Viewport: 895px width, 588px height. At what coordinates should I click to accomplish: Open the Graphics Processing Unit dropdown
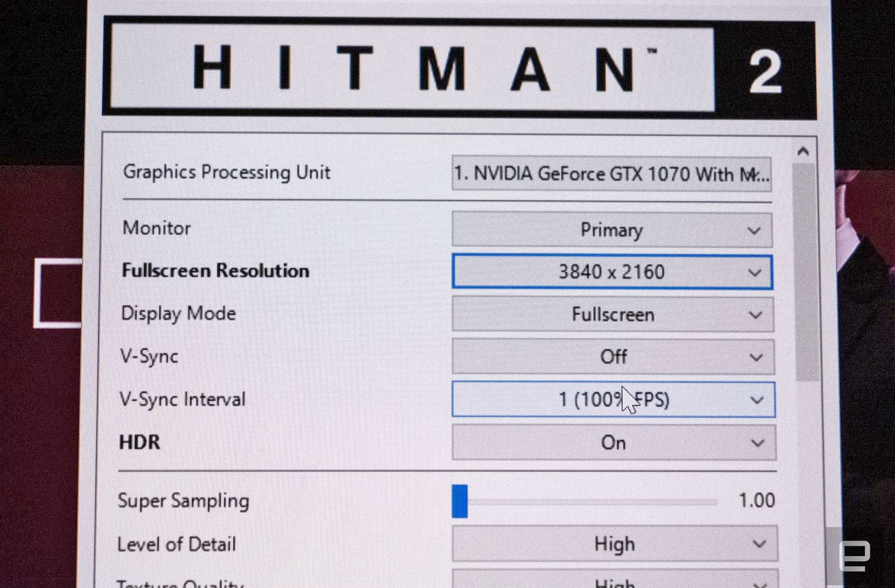(x=611, y=174)
